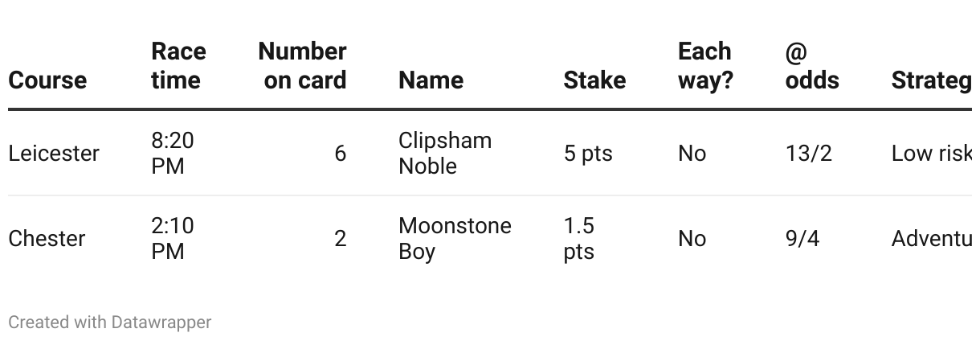
Task: Click the Low risk strategy cell
Action: (932, 154)
